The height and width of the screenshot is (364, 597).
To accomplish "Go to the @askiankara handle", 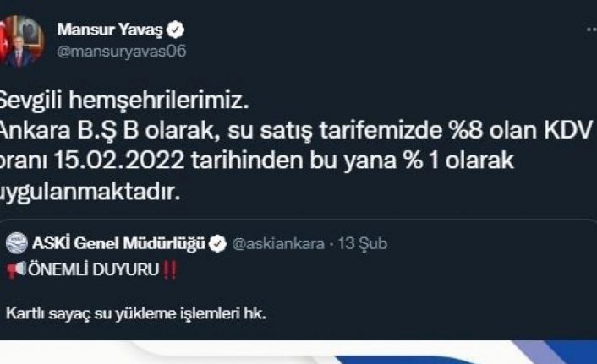I will click(278, 243).
